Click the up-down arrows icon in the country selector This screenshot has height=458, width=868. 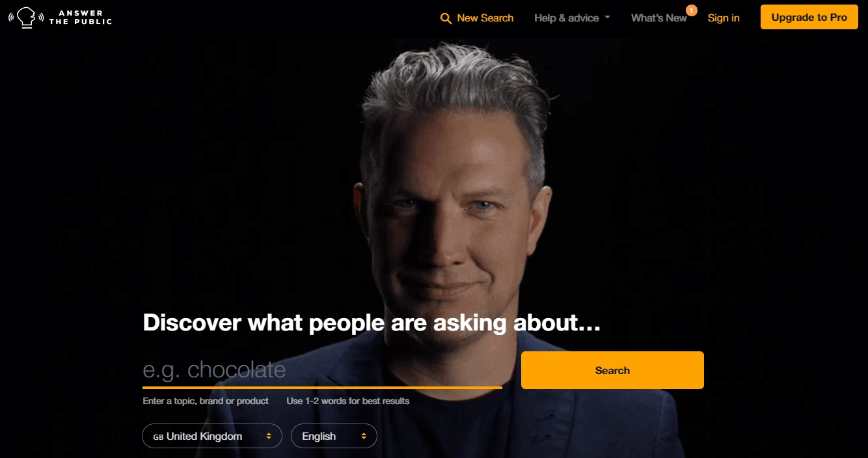coord(269,437)
